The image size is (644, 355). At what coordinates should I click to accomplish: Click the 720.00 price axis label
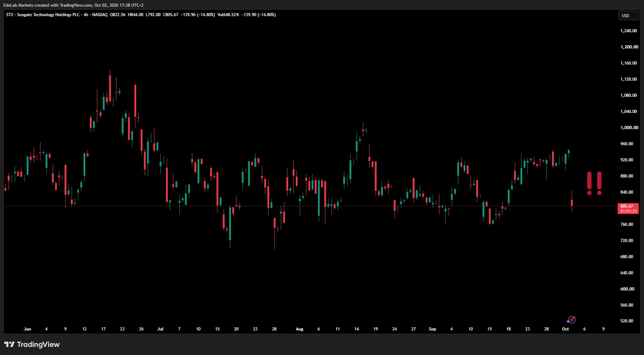627,241
